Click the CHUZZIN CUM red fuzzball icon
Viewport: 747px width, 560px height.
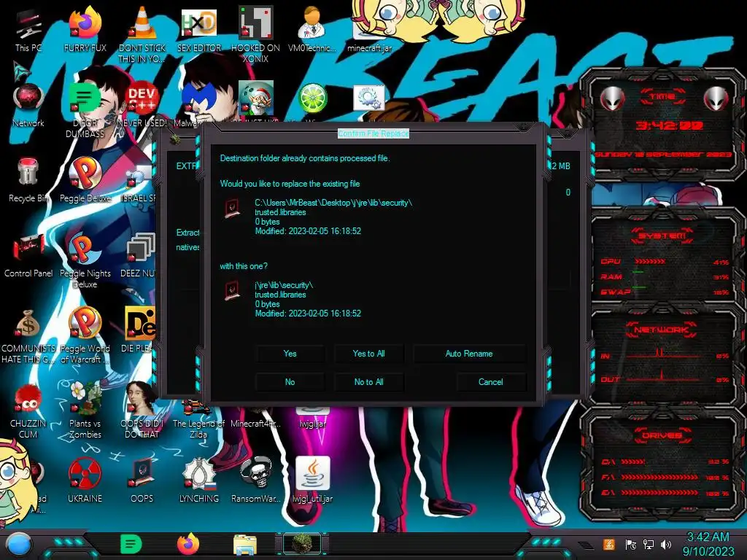pyautogui.click(x=28, y=411)
